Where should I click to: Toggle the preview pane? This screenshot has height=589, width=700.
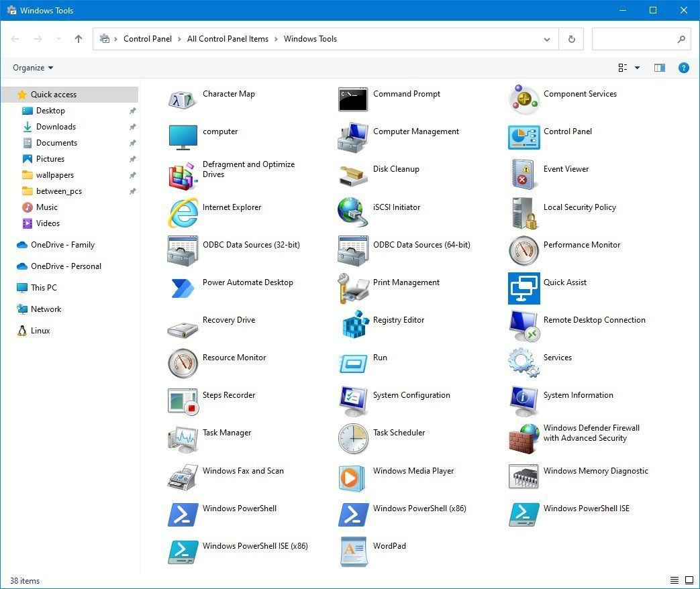coord(659,68)
